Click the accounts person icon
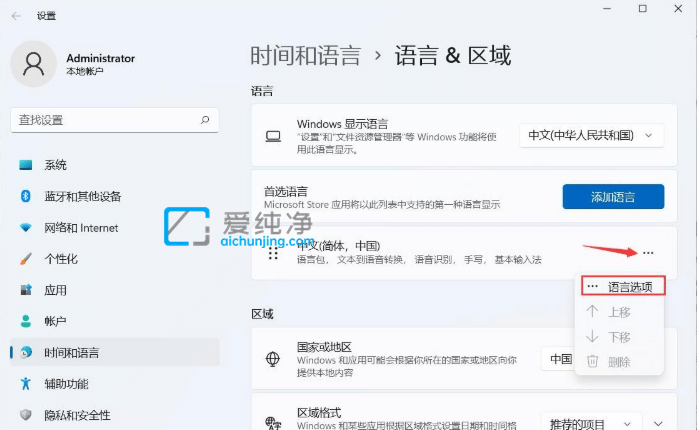 coord(26,321)
